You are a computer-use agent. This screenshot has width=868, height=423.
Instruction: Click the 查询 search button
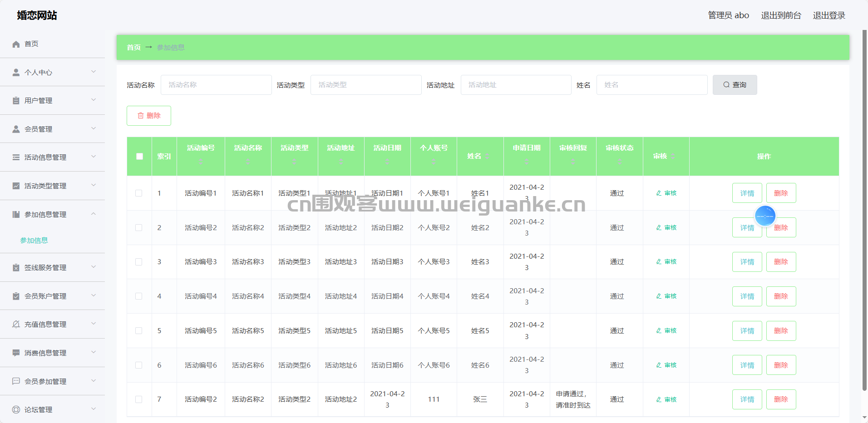(x=735, y=85)
